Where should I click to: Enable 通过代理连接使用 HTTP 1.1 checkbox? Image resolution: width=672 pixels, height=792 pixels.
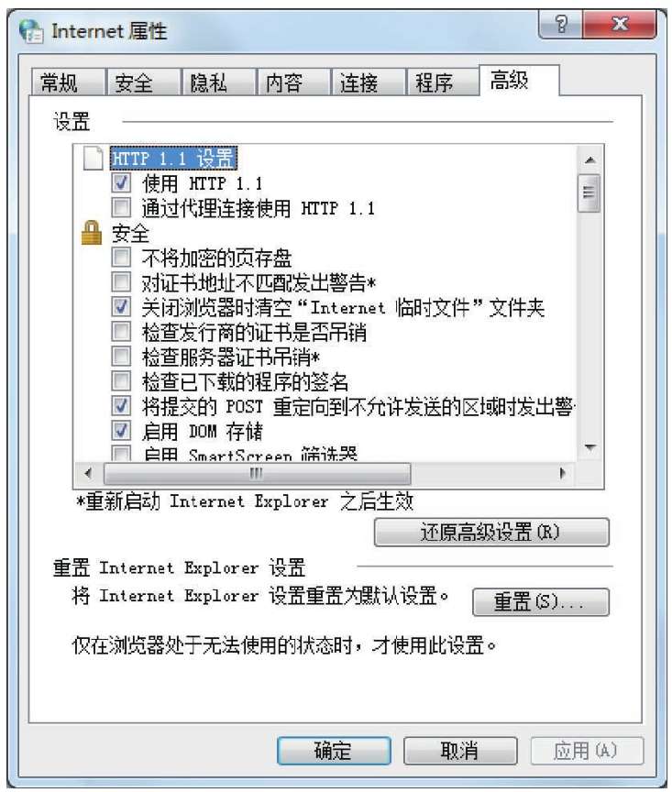121,207
